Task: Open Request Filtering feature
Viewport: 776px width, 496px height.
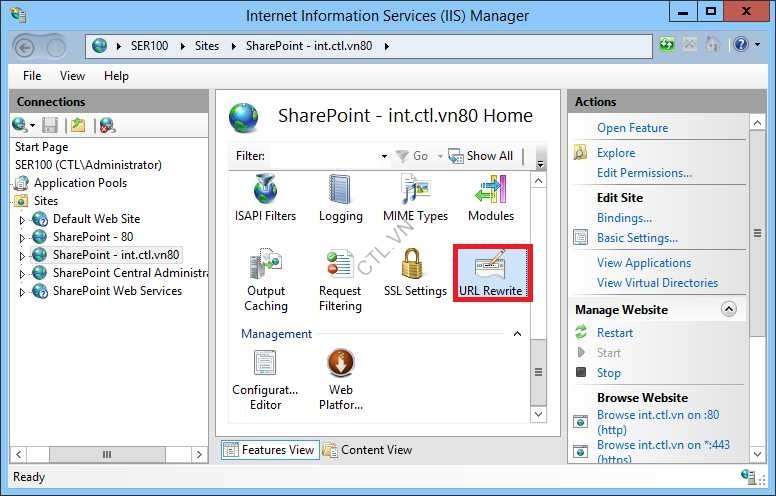Action: 340,280
